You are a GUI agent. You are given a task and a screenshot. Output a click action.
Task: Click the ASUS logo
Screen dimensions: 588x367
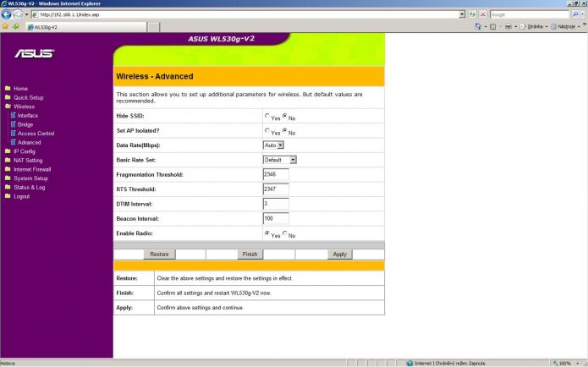click(x=34, y=53)
